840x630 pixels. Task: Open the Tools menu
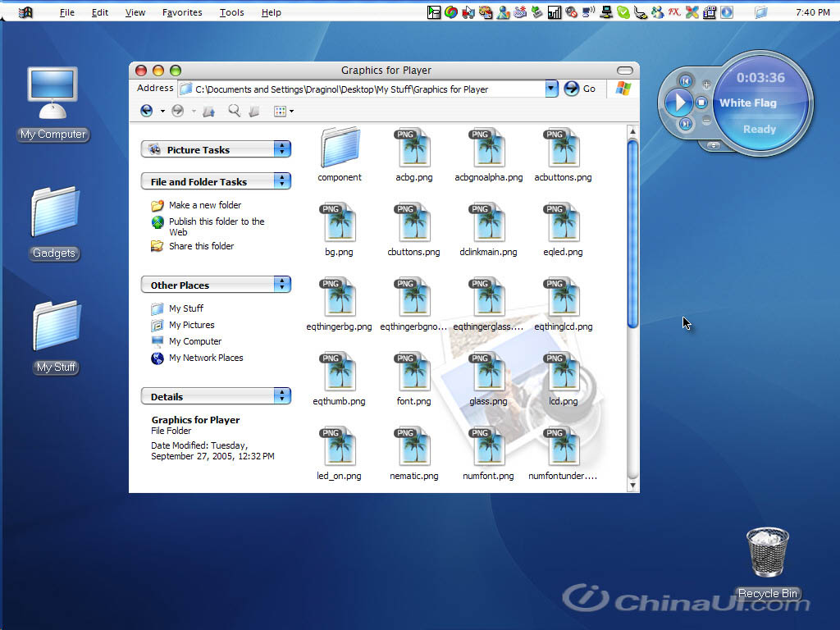(231, 12)
